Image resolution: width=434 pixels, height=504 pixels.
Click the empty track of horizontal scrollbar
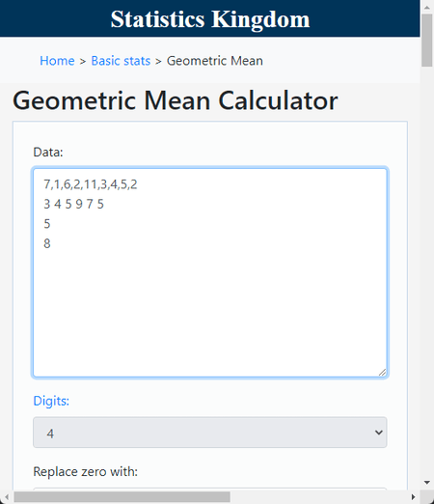[318, 497]
